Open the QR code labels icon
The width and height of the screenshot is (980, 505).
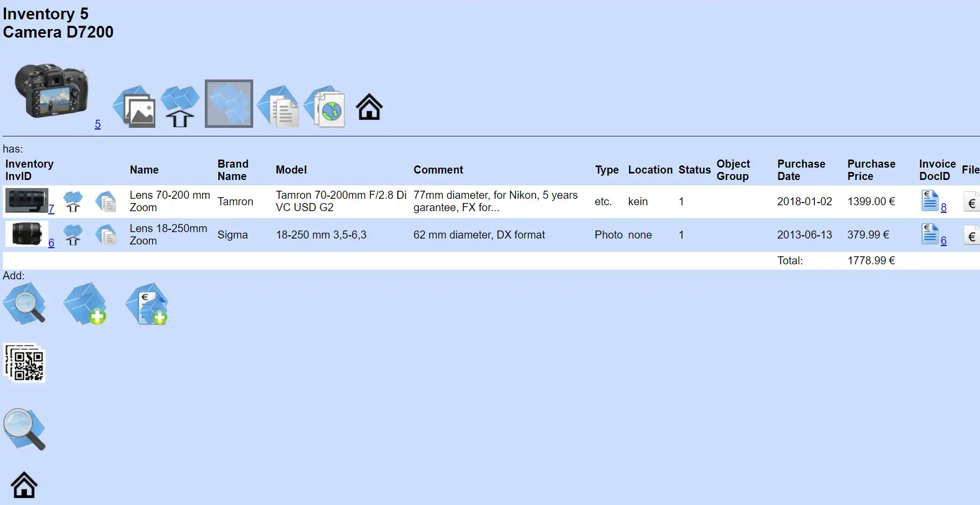point(24,363)
